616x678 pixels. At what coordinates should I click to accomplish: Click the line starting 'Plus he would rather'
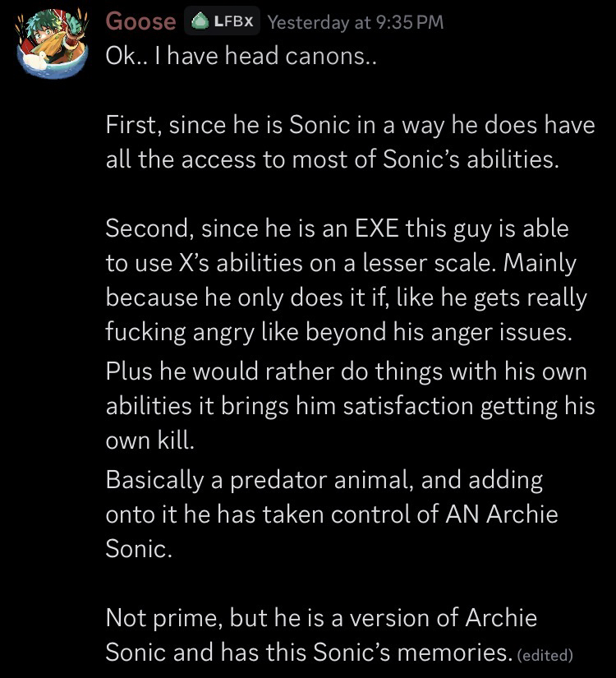(x=346, y=371)
